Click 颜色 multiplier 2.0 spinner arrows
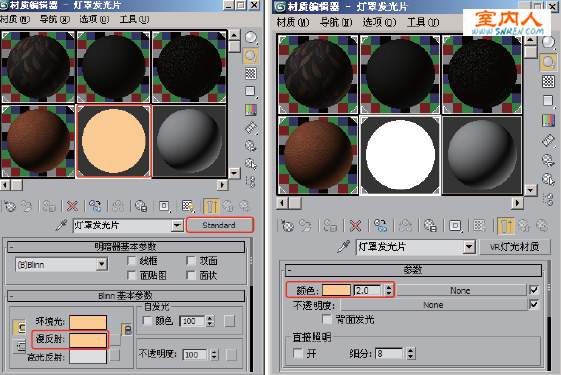The height and width of the screenshot is (375, 561). point(389,290)
